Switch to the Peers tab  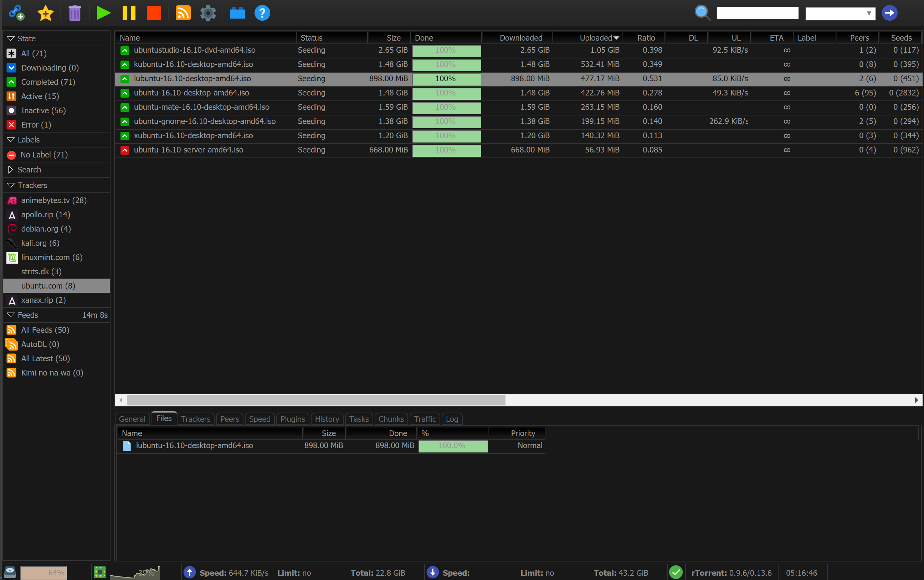point(230,419)
